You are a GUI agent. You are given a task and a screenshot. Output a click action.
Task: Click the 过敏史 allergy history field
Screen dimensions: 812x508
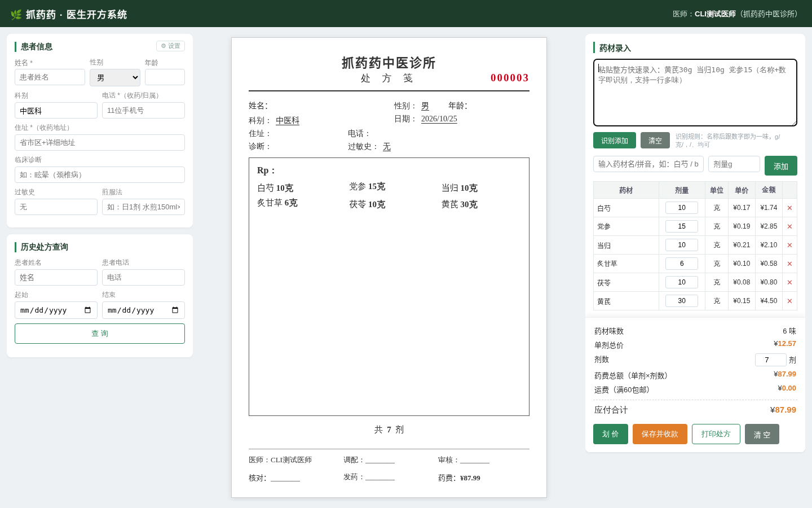(56, 207)
